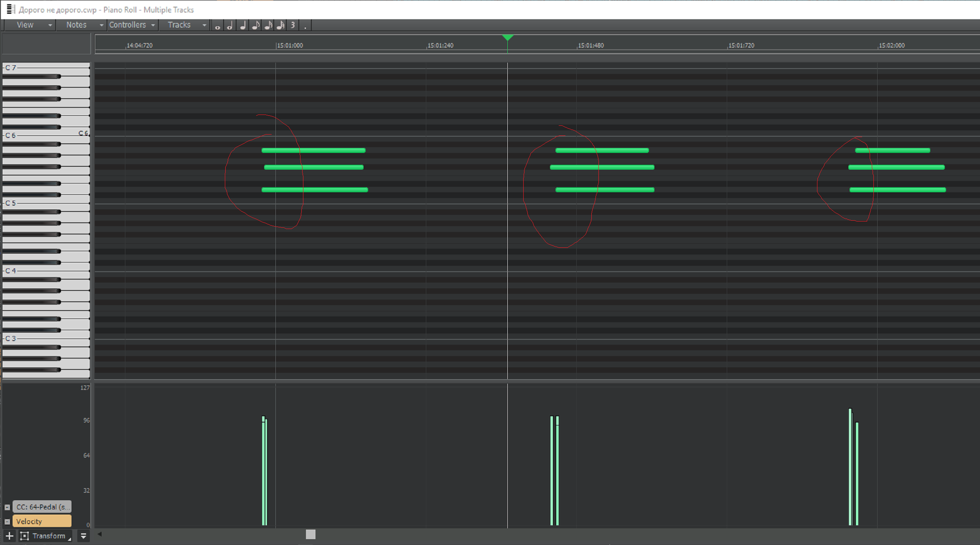Select the Velocity lane label

(42, 521)
